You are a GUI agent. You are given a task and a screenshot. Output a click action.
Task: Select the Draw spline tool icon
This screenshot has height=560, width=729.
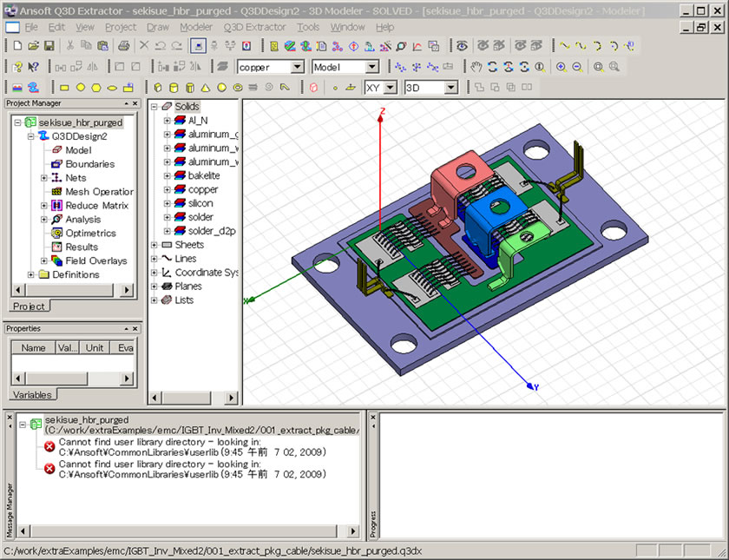581,45
